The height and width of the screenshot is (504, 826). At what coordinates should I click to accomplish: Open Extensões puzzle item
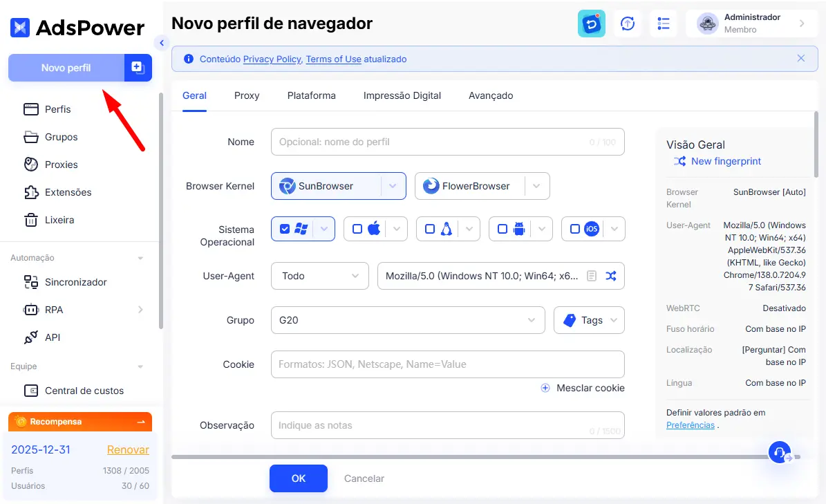(x=57, y=192)
